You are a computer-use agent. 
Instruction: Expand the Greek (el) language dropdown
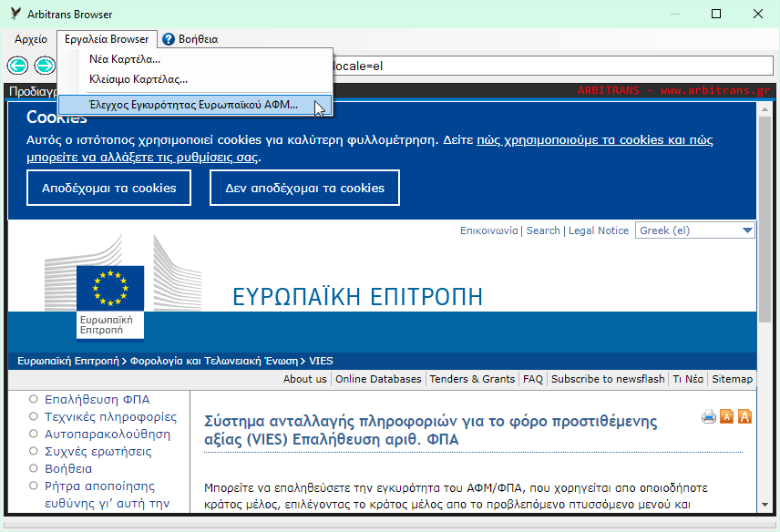point(695,230)
